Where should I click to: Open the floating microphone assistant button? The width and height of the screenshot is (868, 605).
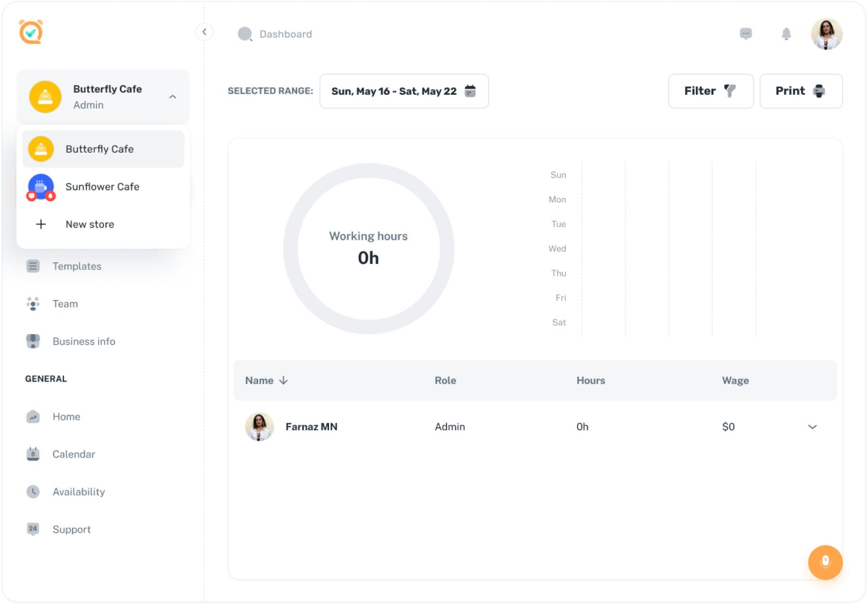pos(825,562)
